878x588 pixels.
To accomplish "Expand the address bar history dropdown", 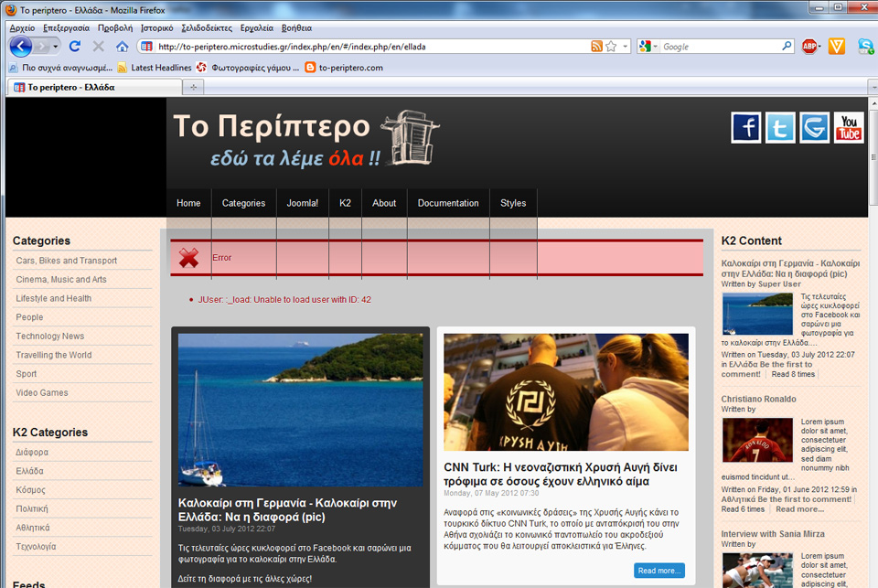I will (626, 47).
